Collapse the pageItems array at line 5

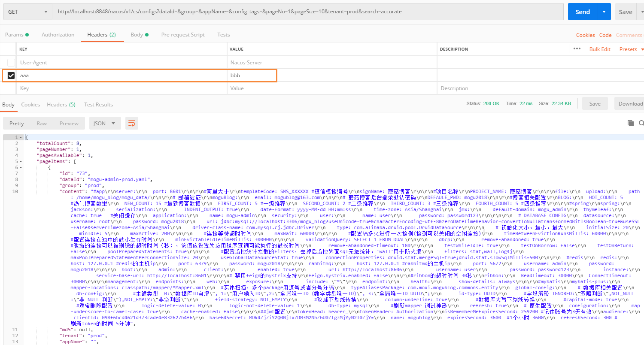pyautogui.click(x=21, y=161)
